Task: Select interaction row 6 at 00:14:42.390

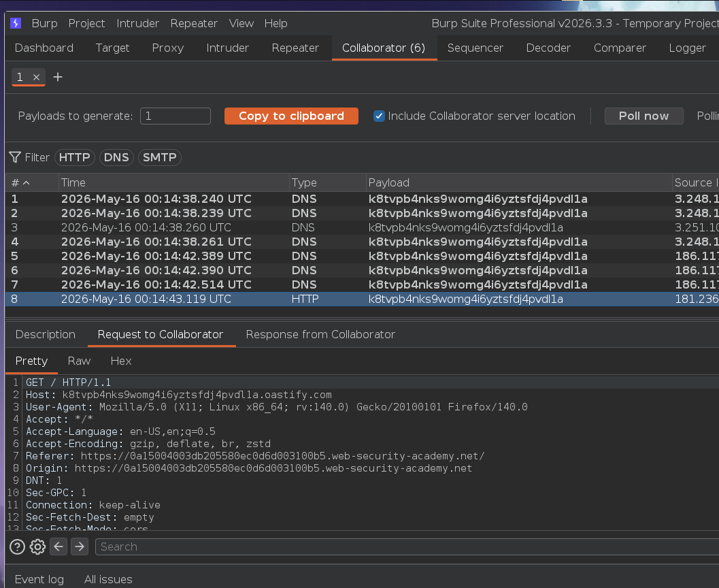Action: (362, 270)
